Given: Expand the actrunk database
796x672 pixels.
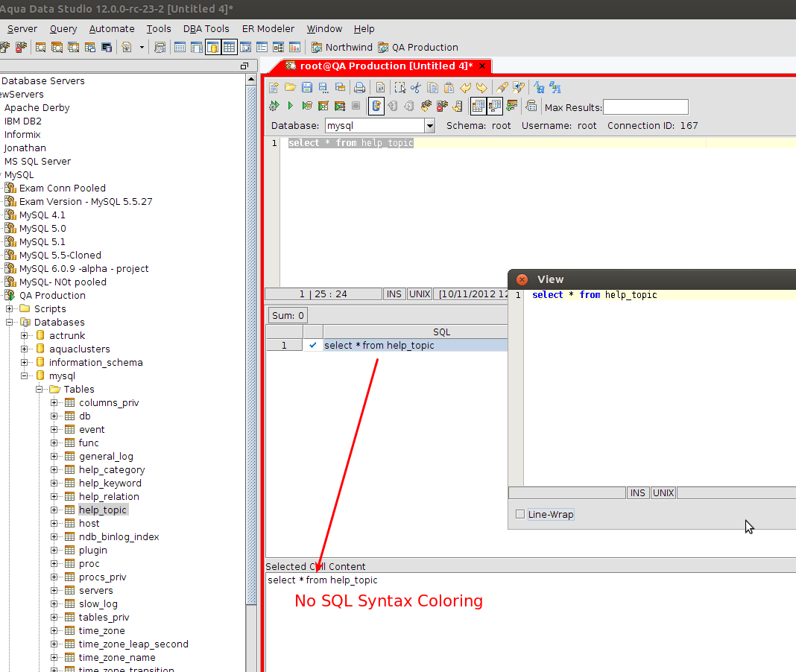Looking at the screenshot, I should click(x=24, y=335).
